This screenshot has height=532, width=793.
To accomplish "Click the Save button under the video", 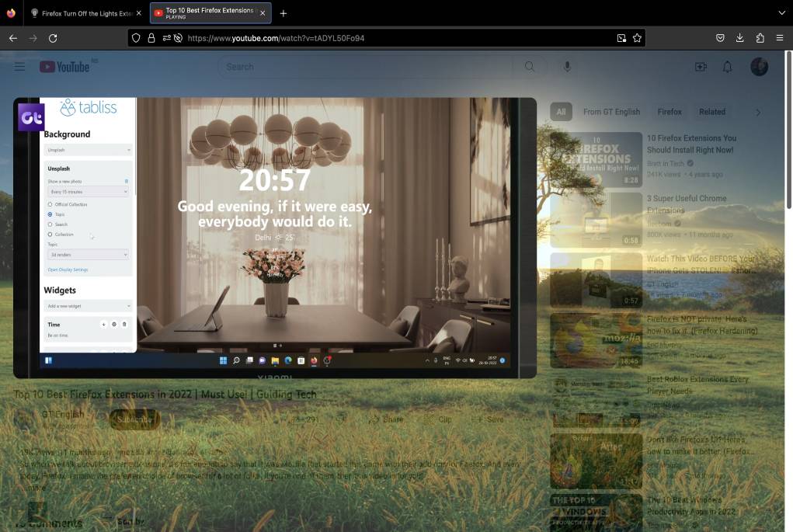I will pos(488,419).
